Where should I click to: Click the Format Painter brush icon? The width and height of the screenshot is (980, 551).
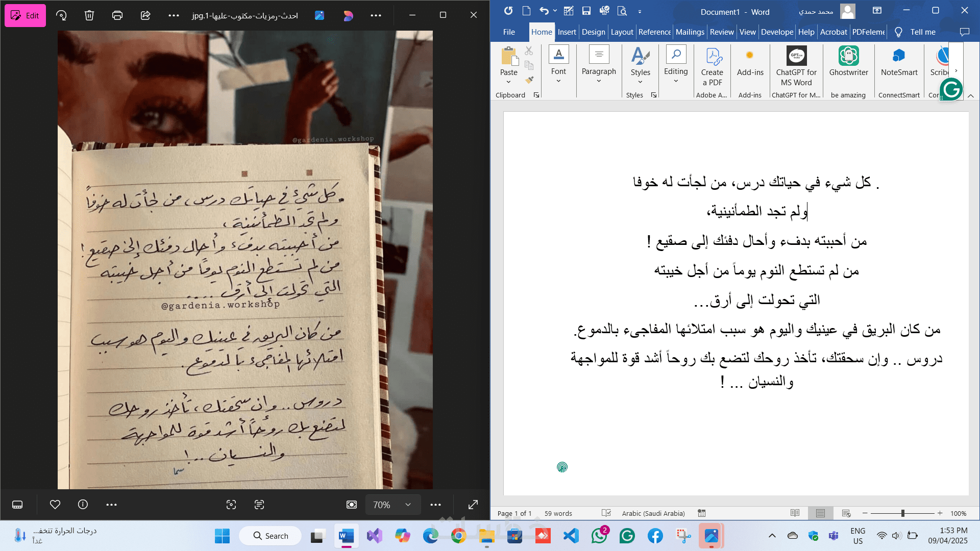[x=529, y=80]
